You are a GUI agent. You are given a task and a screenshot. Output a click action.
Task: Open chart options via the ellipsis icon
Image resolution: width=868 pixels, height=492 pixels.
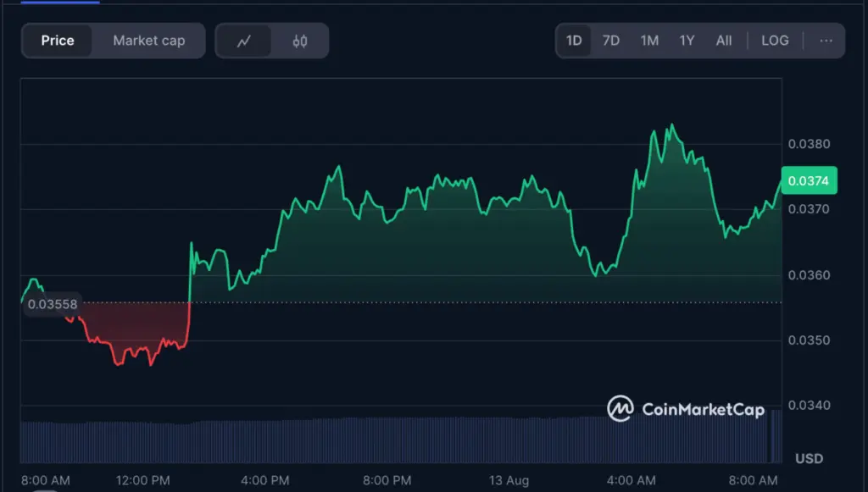tap(826, 40)
